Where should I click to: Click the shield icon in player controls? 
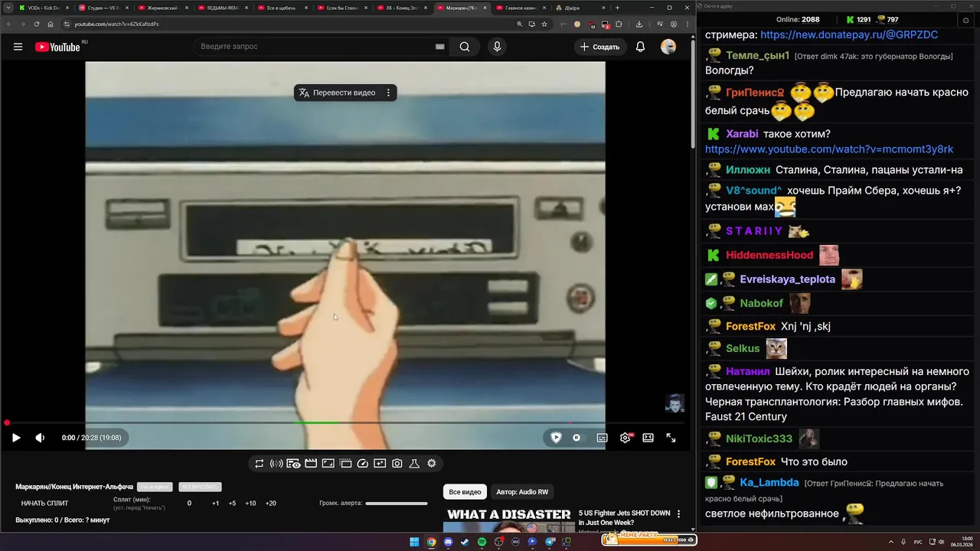(x=557, y=438)
